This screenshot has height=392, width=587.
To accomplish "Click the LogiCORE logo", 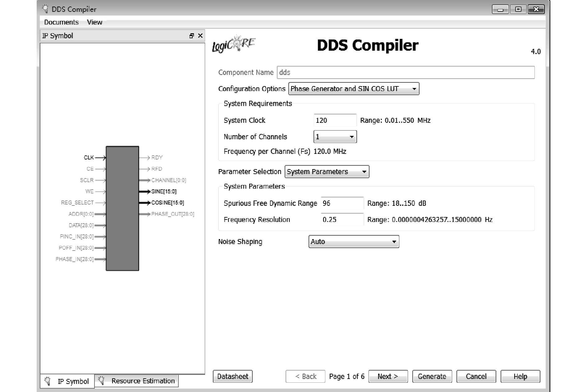I will point(233,45).
